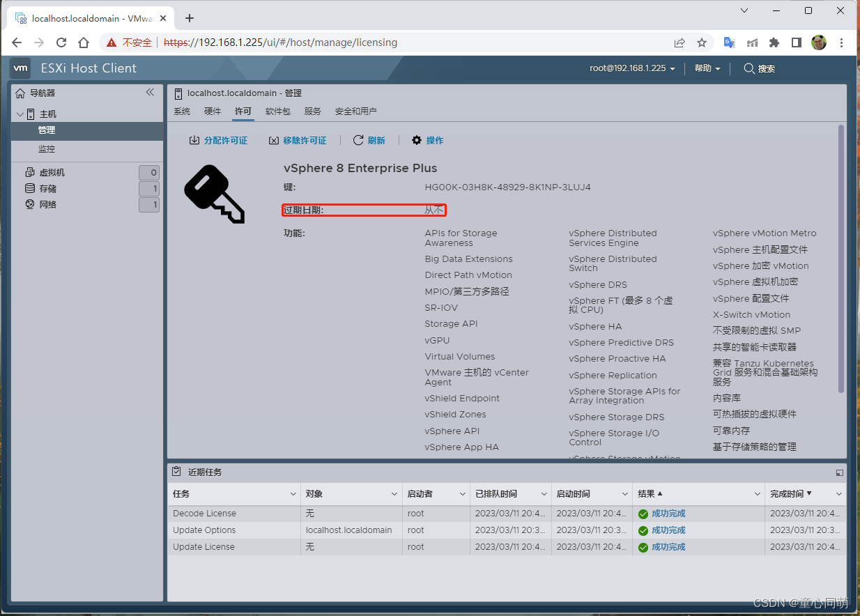The height and width of the screenshot is (616, 860).
Task: Click the assign license icon beside 分配许可证
Action: [194, 140]
